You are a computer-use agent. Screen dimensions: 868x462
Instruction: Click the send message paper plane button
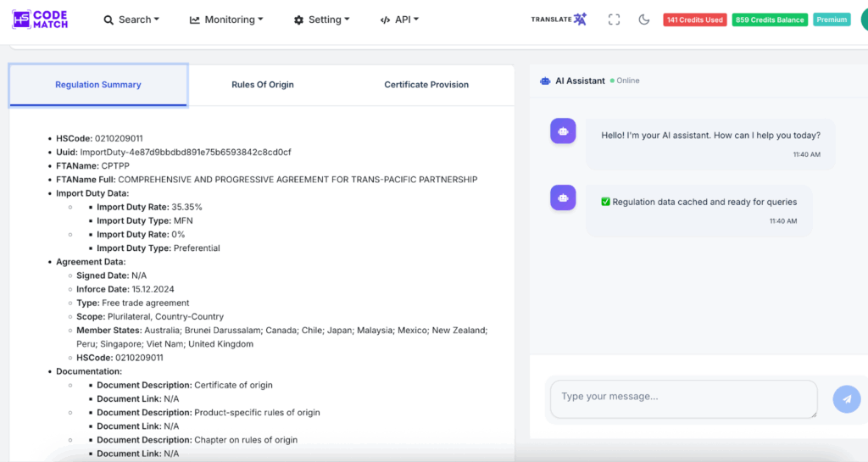[846, 399]
